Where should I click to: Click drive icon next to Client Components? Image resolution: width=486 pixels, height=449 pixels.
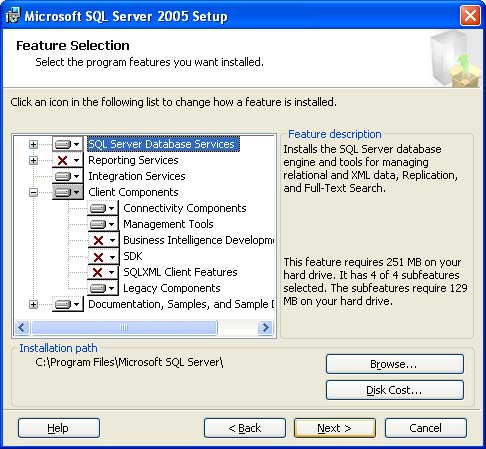click(67, 192)
